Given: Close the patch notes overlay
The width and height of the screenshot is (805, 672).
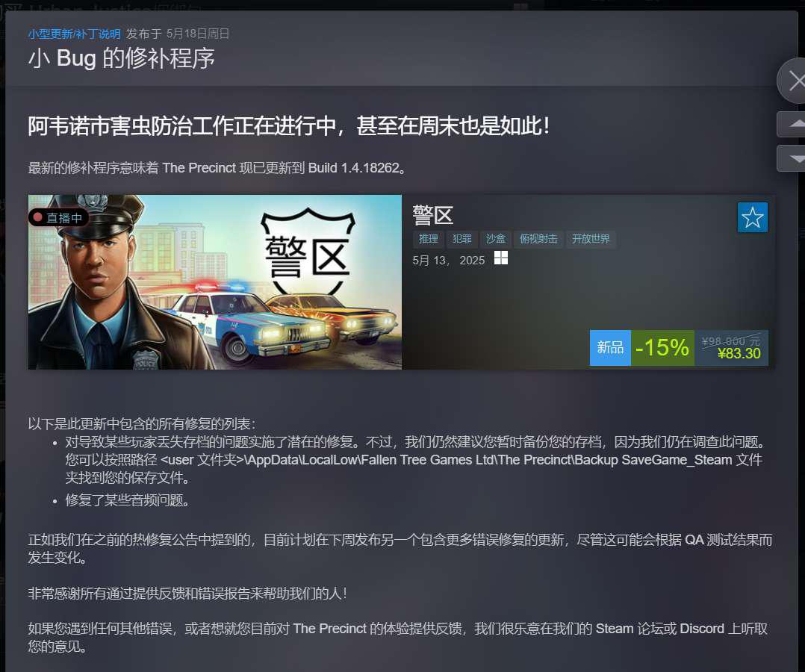Looking at the screenshot, I should point(792,81).
